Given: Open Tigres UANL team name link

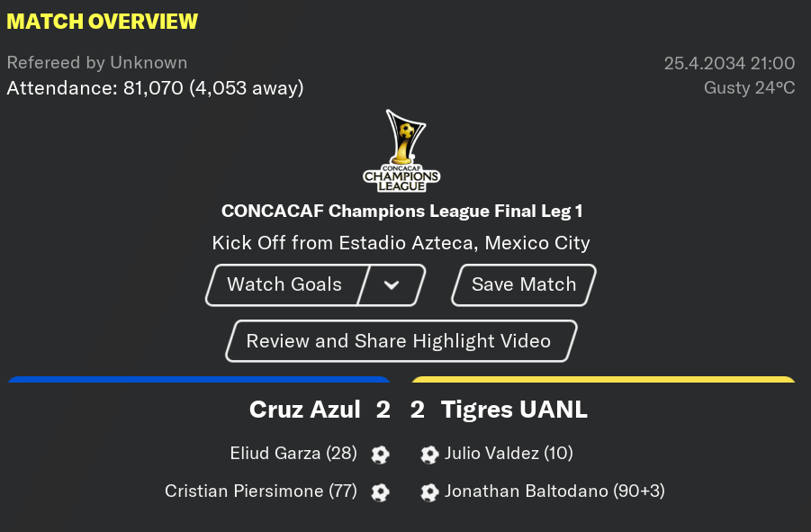Looking at the screenshot, I should pyautogui.click(x=514, y=410).
